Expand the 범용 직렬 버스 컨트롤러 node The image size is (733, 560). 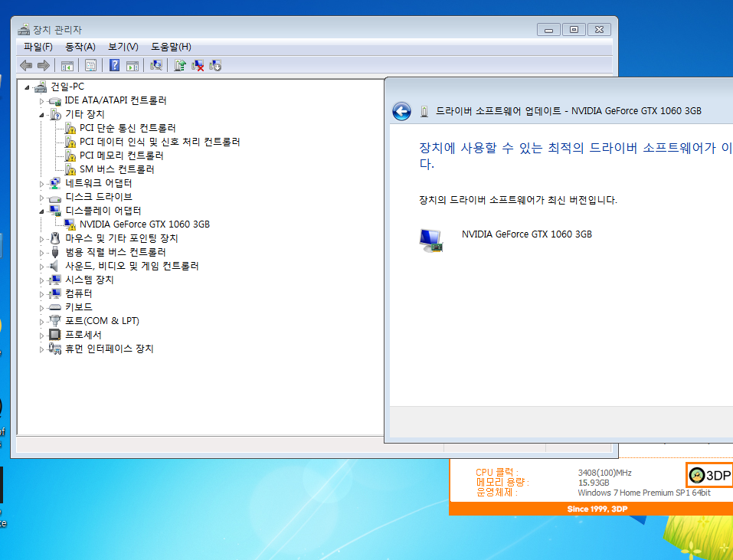[41, 253]
